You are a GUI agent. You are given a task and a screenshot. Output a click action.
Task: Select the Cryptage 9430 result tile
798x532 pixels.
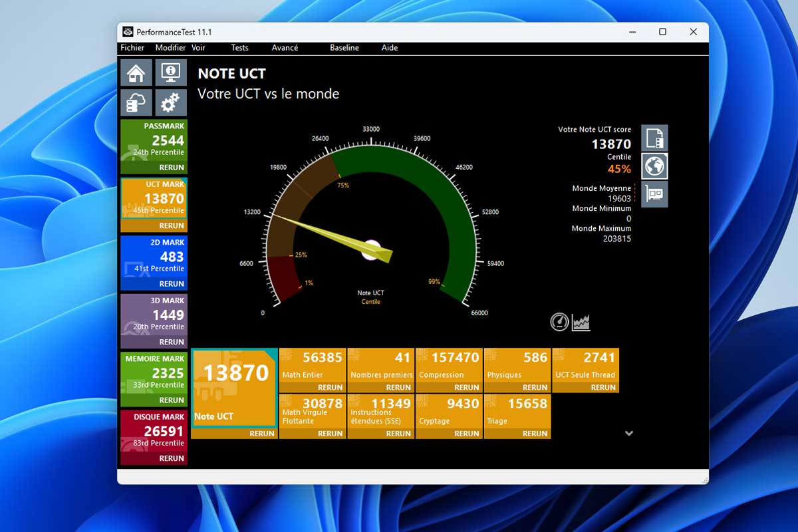[449, 411]
